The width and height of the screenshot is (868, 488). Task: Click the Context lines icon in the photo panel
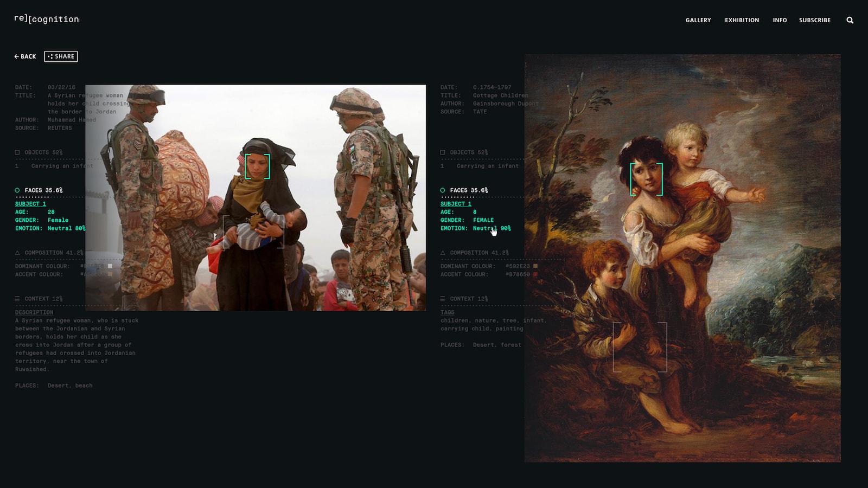17,299
